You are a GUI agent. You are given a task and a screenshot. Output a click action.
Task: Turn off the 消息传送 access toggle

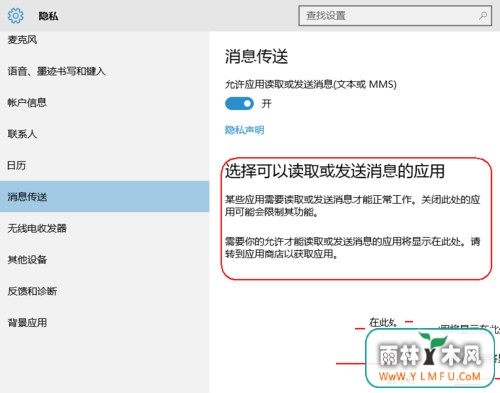pyautogui.click(x=239, y=104)
